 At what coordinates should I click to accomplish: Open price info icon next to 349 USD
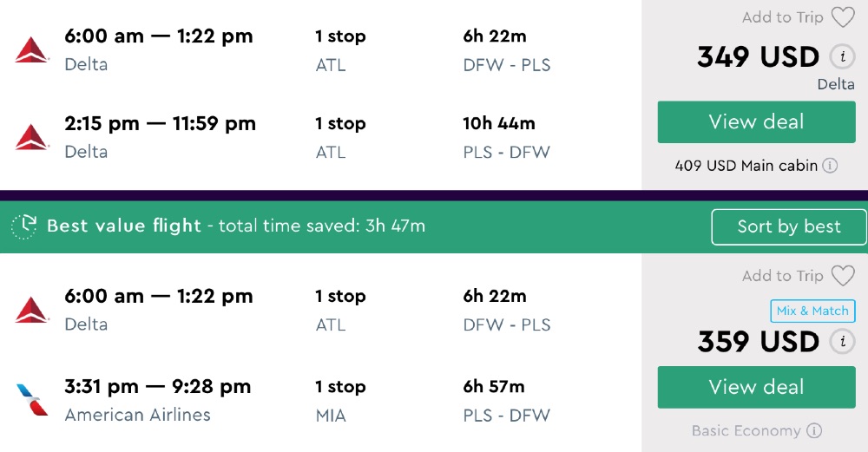pos(841,57)
